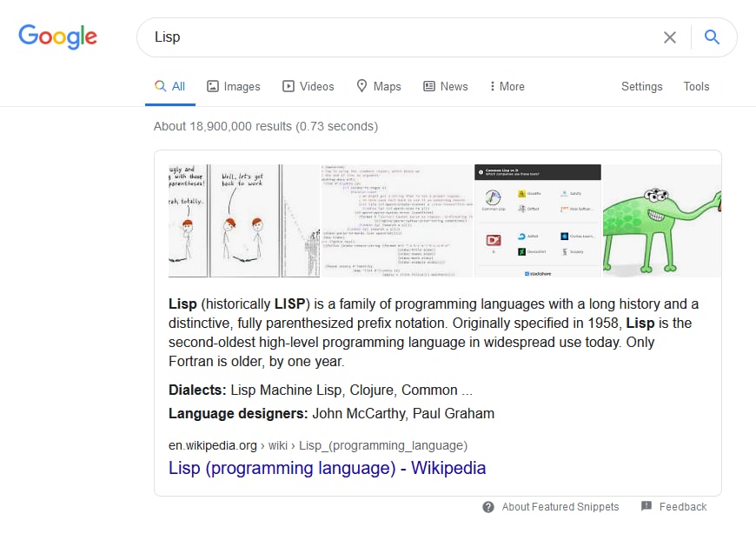The width and height of the screenshot is (756, 534).
Task: Expand the More menu
Action: [507, 86]
